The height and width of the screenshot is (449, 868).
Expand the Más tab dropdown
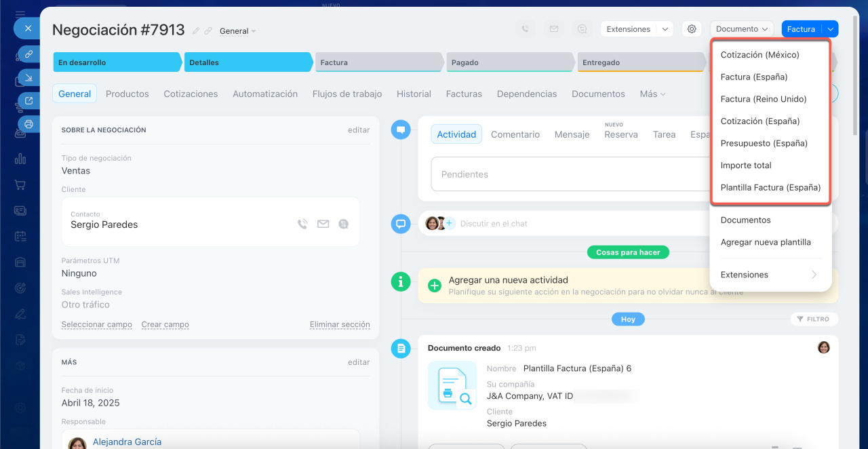652,94
